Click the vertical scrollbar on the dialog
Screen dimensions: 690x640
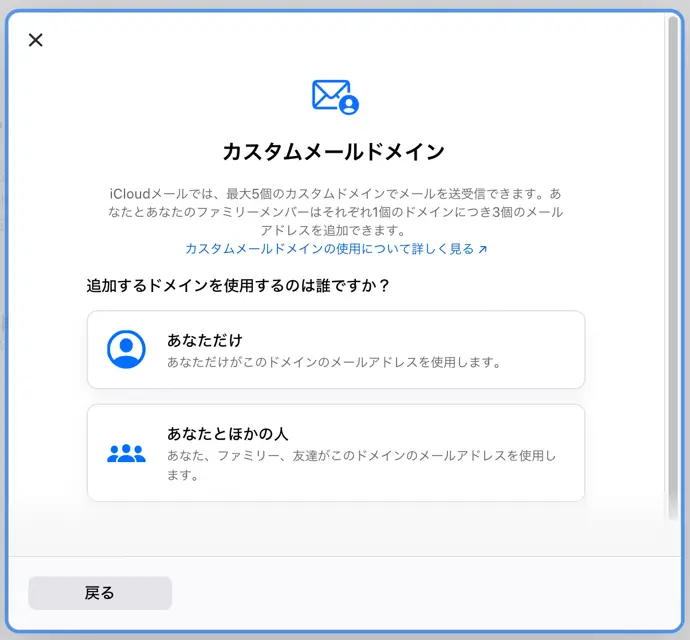click(673, 268)
